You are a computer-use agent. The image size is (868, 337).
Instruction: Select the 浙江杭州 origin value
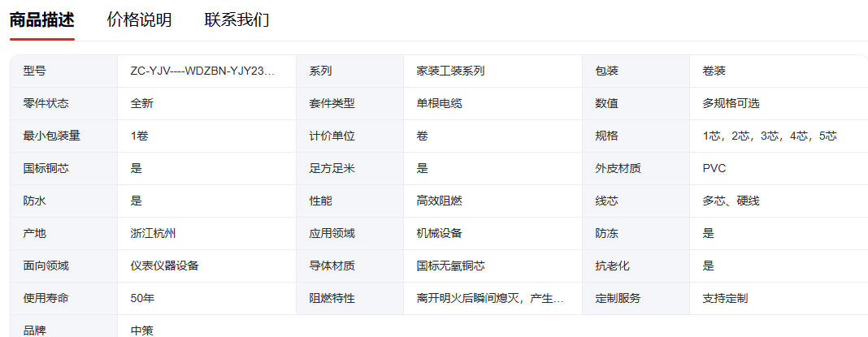click(x=153, y=233)
